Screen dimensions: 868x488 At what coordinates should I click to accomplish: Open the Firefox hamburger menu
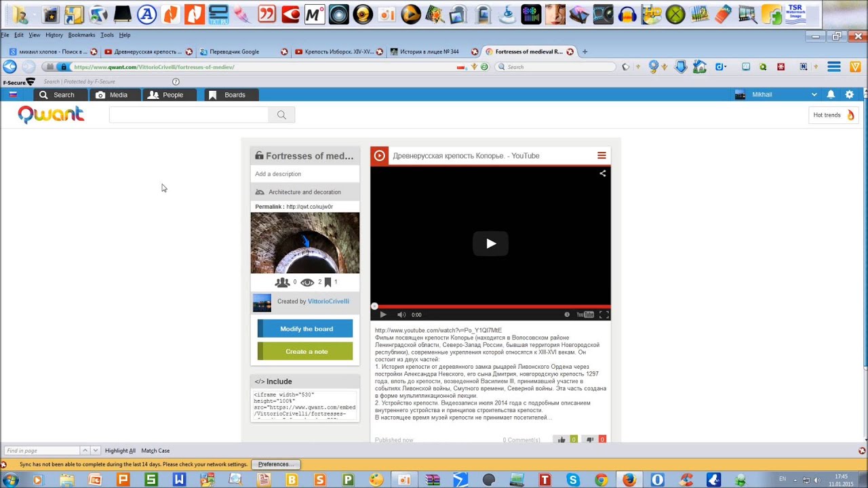point(834,66)
